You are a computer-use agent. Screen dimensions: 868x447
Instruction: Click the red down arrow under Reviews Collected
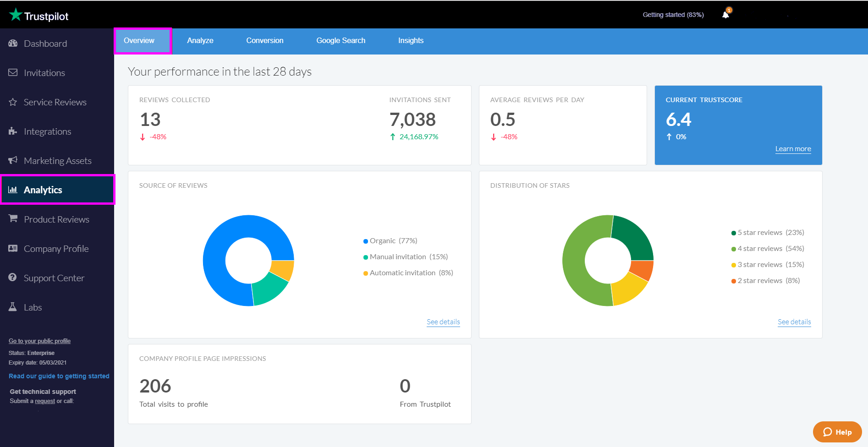(143, 137)
